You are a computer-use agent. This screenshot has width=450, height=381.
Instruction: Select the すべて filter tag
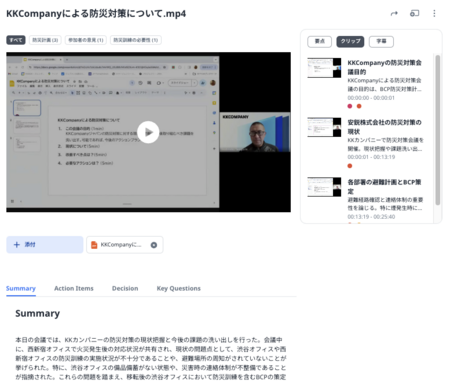tap(16, 40)
